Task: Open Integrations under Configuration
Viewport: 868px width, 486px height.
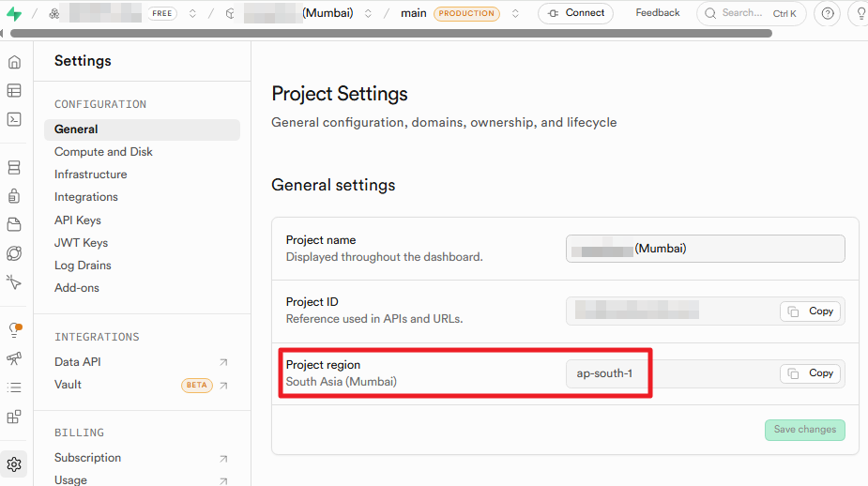Action: coord(86,197)
